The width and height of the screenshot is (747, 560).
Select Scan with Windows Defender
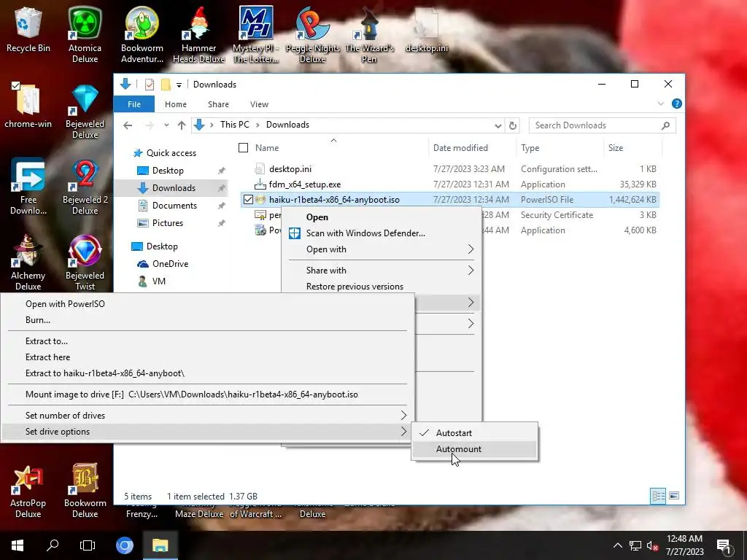pos(382,233)
